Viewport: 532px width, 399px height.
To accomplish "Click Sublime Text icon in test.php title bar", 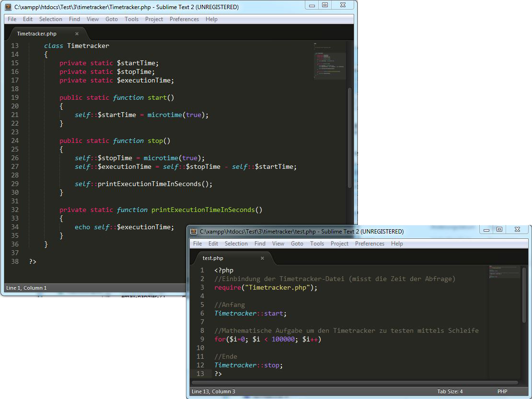I will [x=194, y=231].
